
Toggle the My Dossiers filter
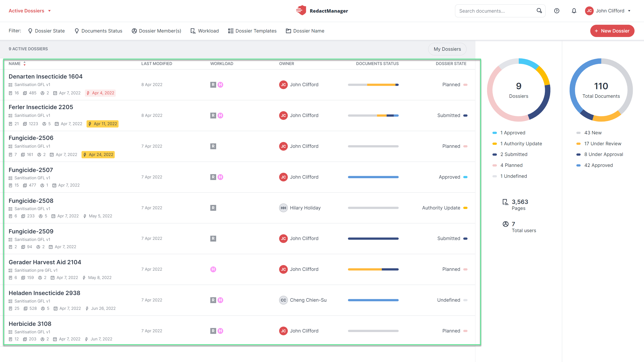coord(447,49)
